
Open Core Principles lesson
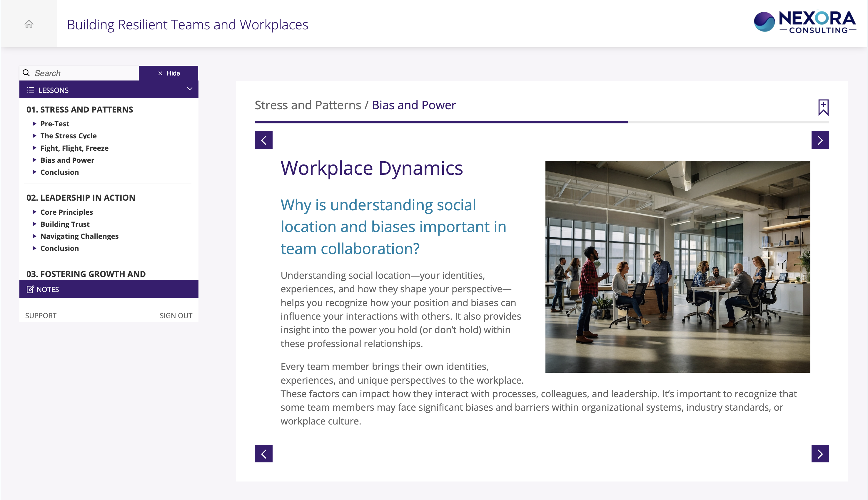(66, 212)
